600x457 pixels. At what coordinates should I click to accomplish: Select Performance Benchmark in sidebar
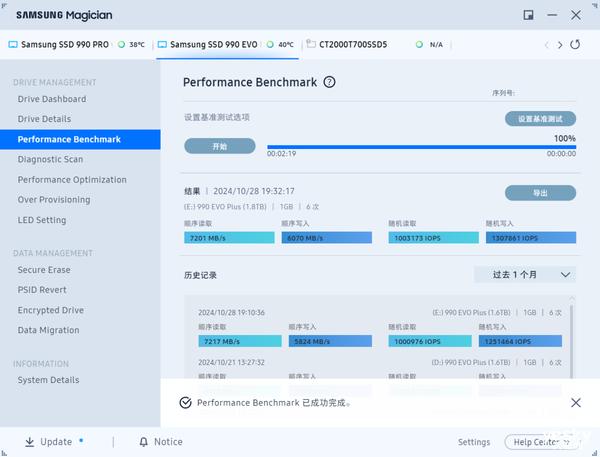80,139
